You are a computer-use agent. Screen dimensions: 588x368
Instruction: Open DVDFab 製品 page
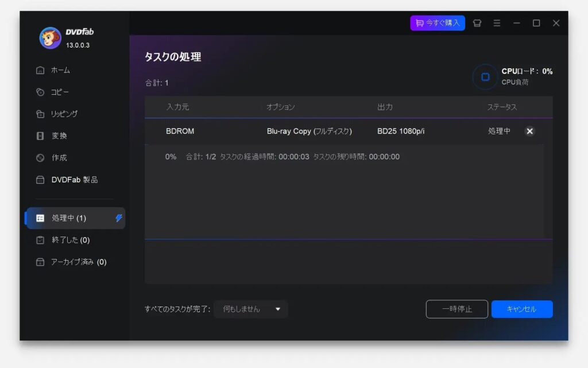pyautogui.click(x=74, y=180)
